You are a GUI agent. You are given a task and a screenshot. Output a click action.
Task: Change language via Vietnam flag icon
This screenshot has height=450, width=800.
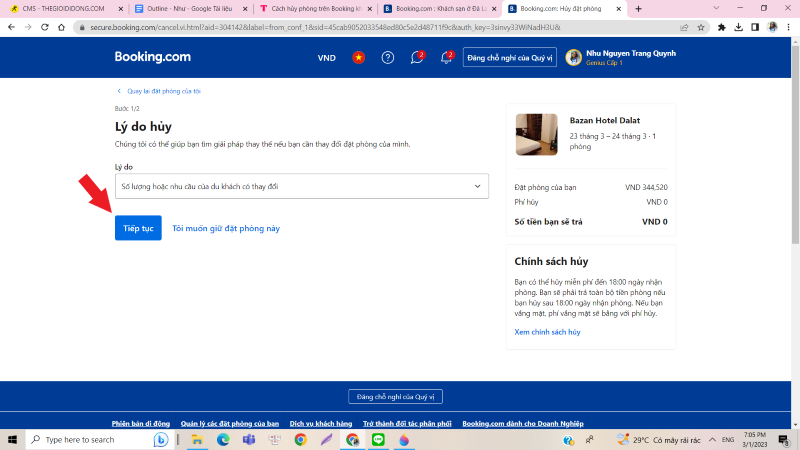359,58
